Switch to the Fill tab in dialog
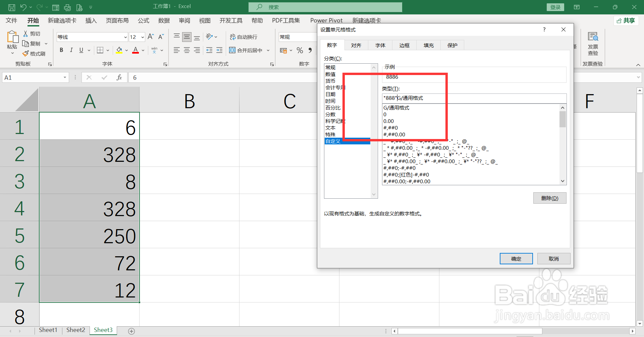 tap(428, 45)
